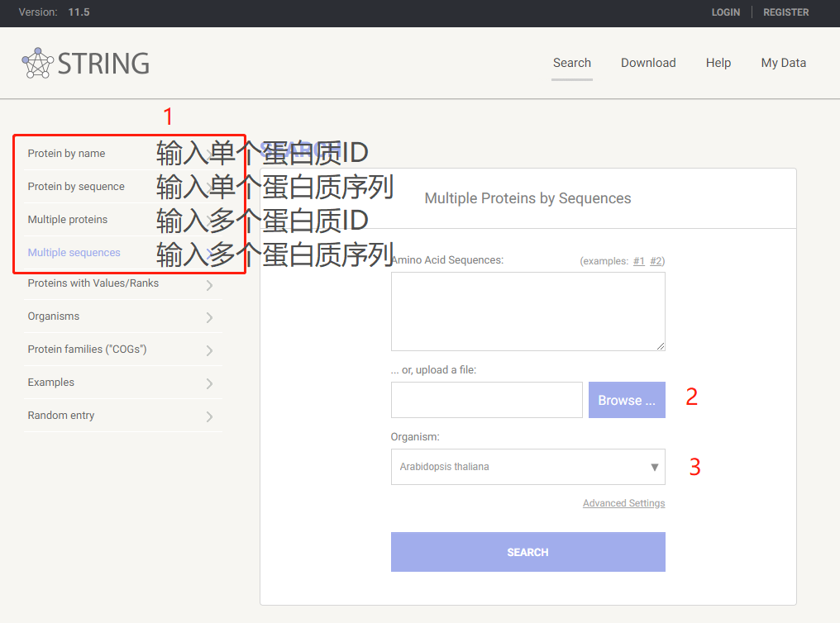This screenshot has width=840, height=623.
Task: Open the Help menu item
Action: click(718, 63)
